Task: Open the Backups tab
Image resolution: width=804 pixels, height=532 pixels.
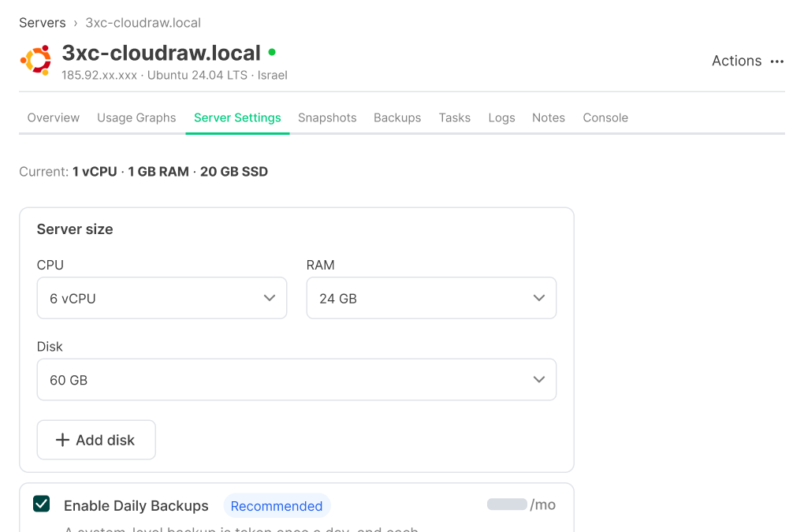Action: click(x=397, y=118)
